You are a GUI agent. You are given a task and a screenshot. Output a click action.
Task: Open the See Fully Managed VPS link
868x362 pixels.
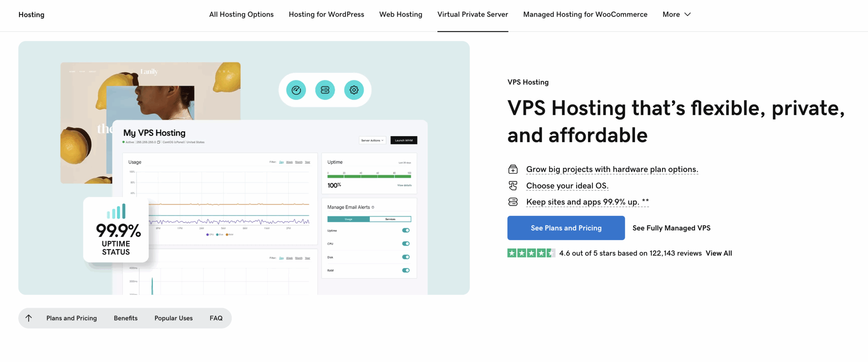(671, 228)
